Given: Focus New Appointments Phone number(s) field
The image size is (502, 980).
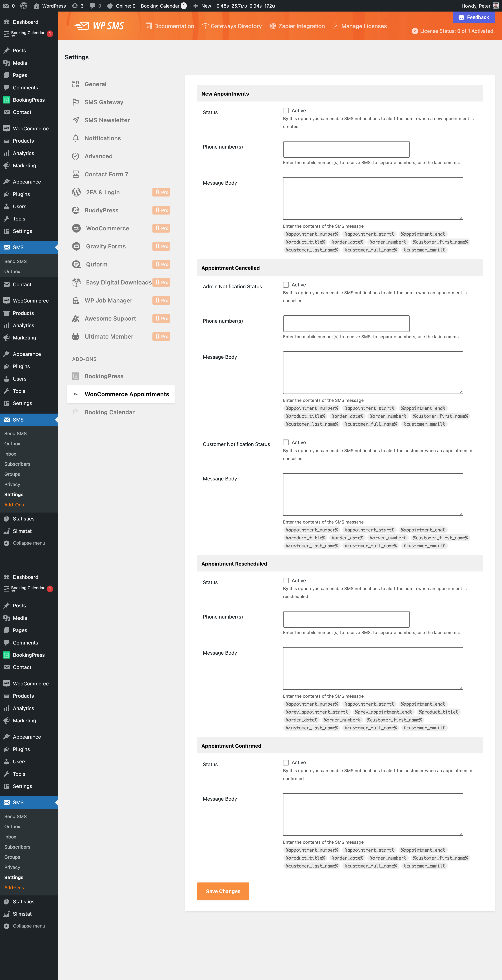Looking at the screenshot, I should [x=346, y=149].
